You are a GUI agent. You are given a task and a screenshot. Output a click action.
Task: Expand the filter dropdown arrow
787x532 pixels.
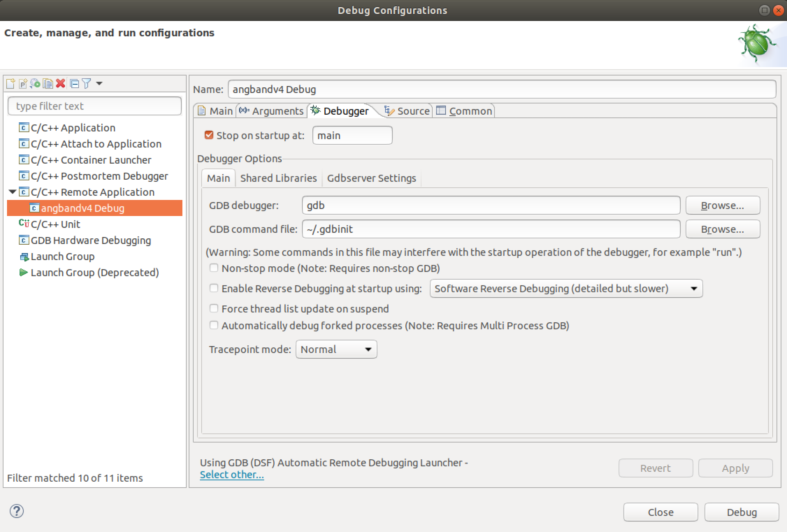tap(99, 84)
